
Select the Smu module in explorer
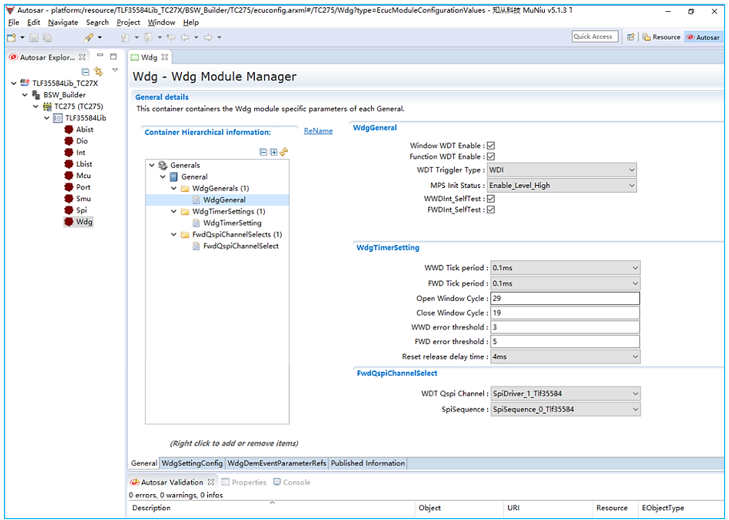(78, 199)
